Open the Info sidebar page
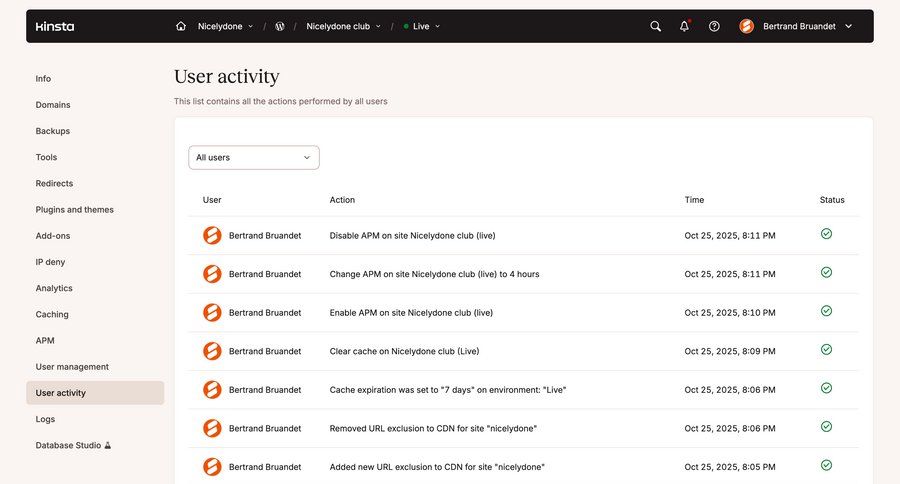Viewport: 900px width, 484px height. (43, 79)
